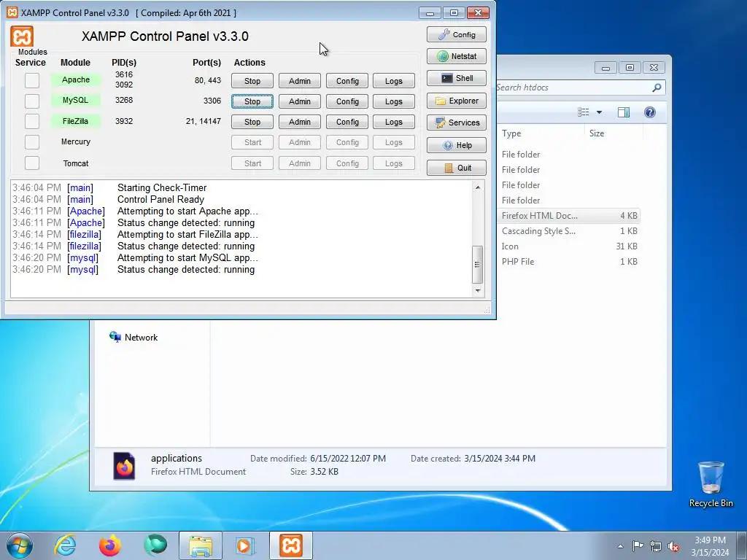Click the Apache ports value 80, 443
Image resolution: width=747 pixels, height=560 pixels.
click(208, 80)
